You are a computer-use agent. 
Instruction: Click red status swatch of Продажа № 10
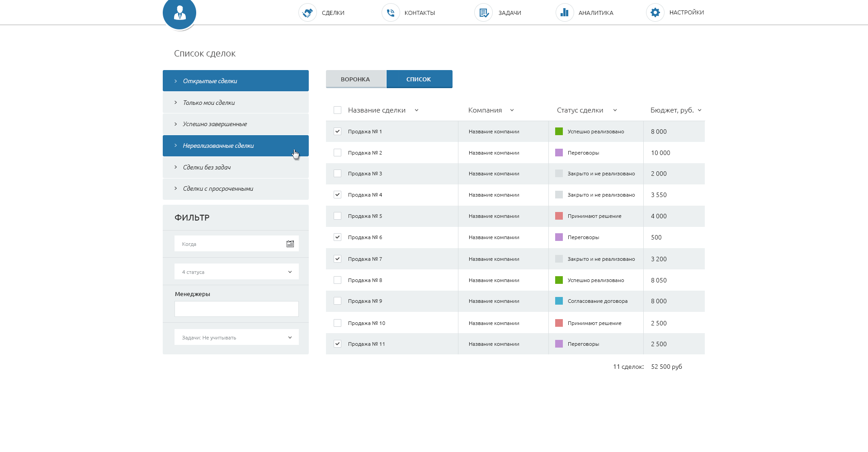point(559,323)
